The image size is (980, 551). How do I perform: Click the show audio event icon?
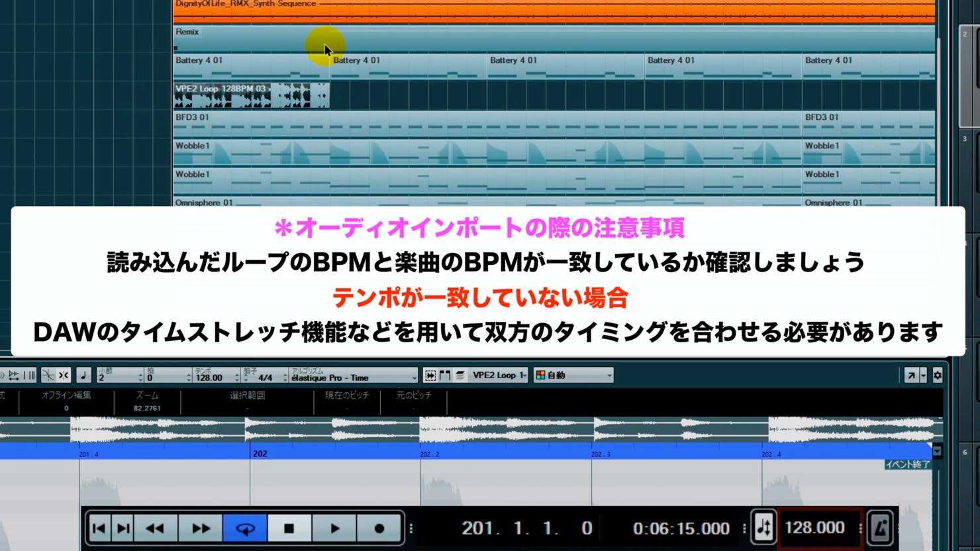[x=430, y=376]
